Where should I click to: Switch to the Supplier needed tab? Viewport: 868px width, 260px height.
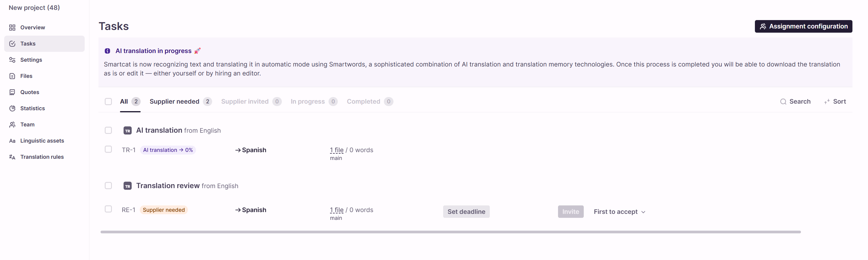(x=181, y=102)
